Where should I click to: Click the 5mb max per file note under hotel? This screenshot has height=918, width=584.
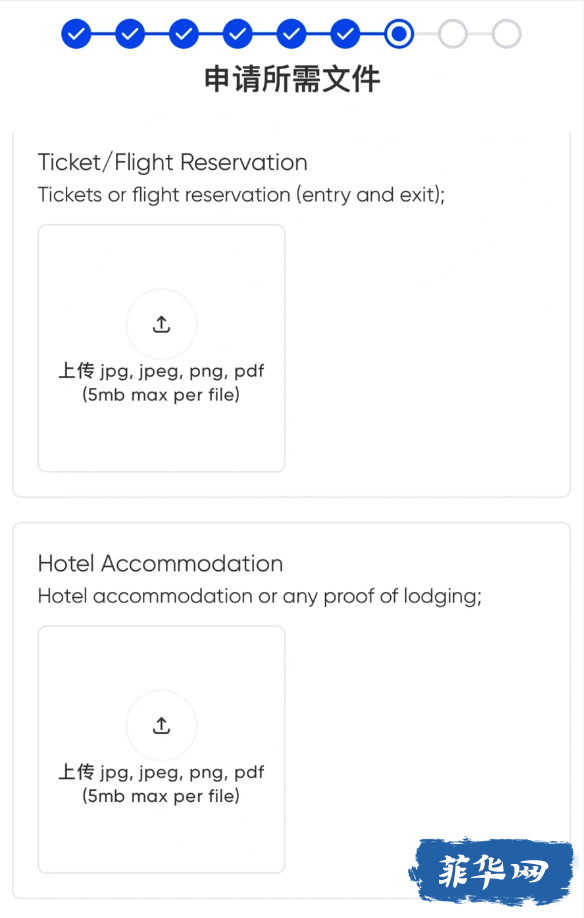pyautogui.click(x=161, y=796)
